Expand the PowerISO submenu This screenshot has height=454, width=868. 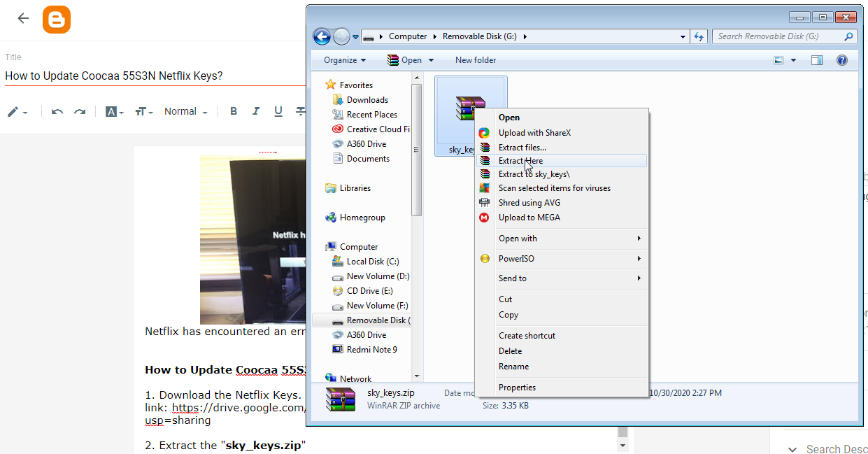pos(562,259)
